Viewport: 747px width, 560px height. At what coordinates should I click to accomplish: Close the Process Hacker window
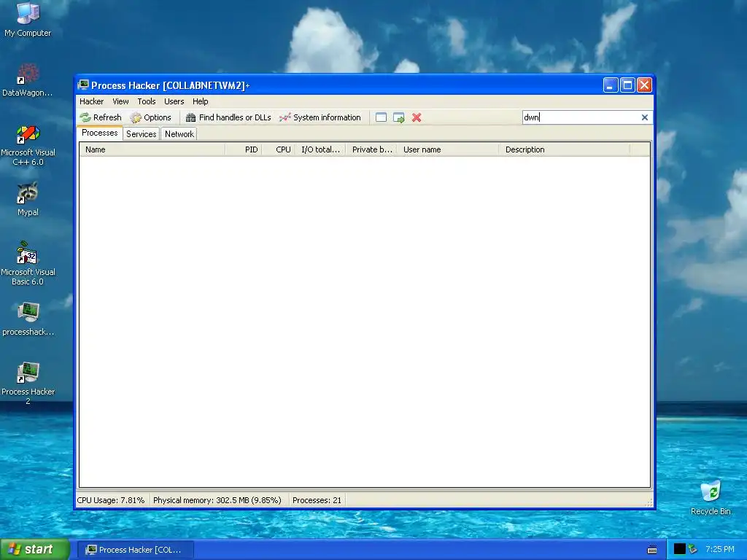click(x=645, y=85)
